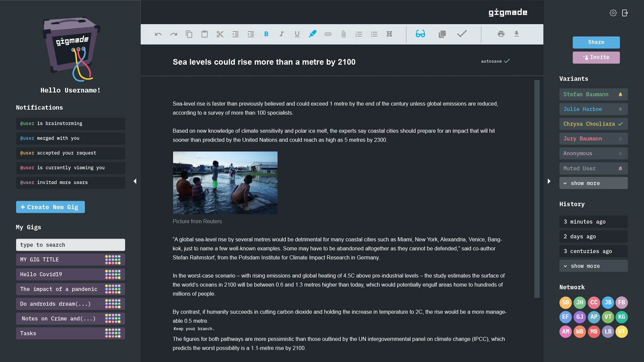Image resolution: width=644 pixels, height=362 pixels.
Task: Click the flooded street photo
Action: click(225, 183)
